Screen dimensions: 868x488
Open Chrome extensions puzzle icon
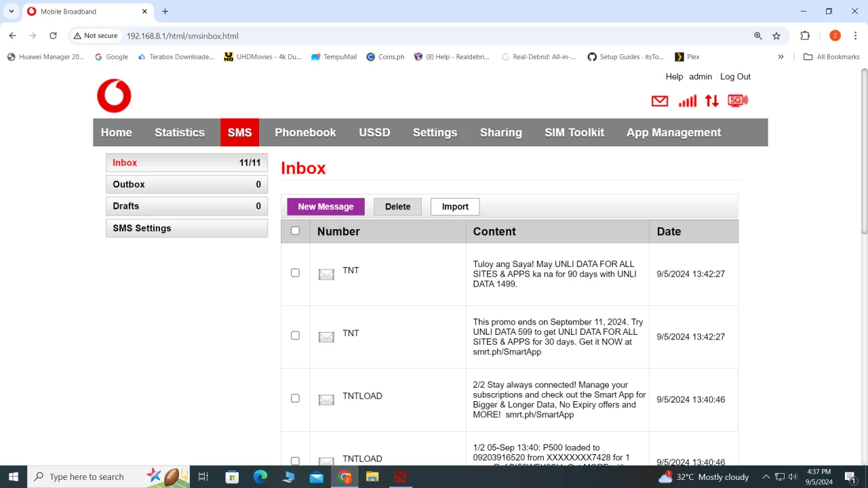(x=805, y=36)
